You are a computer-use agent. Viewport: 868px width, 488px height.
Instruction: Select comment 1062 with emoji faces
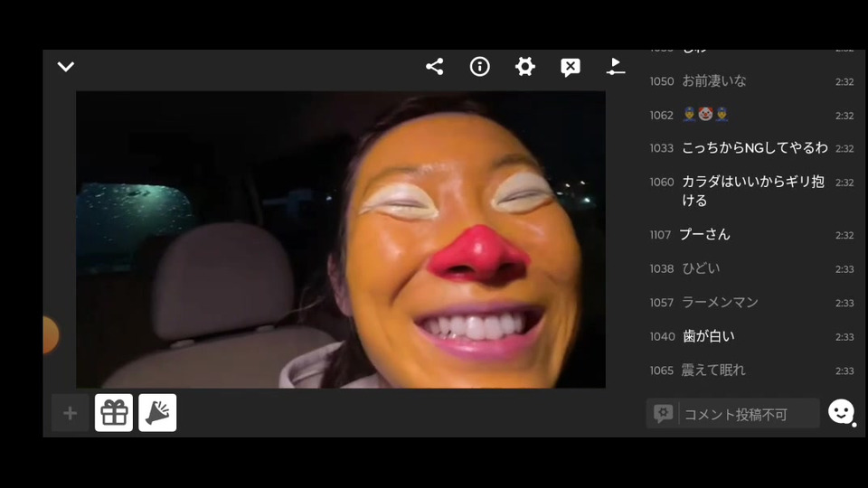pos(751,115)
